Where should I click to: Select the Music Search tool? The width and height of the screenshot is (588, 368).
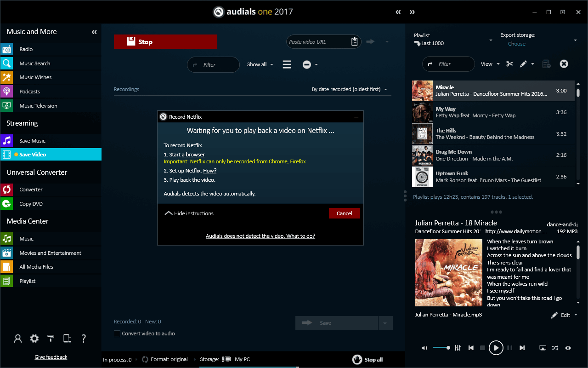point(35,63)
